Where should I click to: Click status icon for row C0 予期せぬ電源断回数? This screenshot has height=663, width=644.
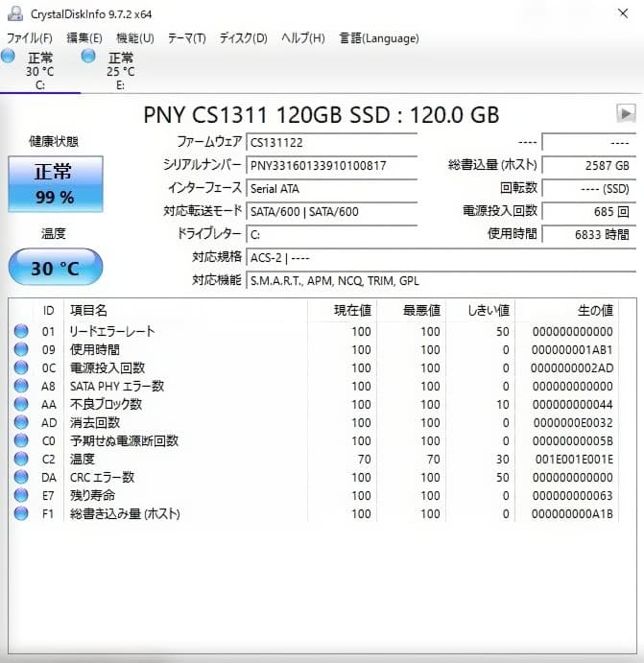coord(21,440)
